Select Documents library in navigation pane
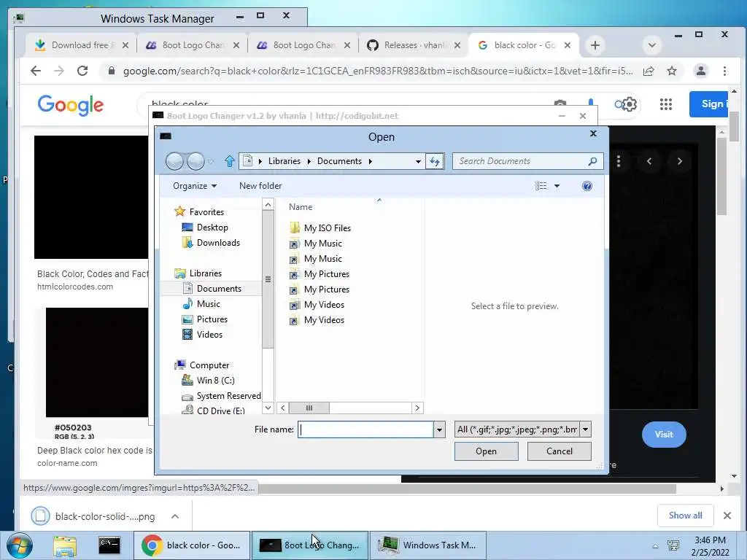The width and height of the screenshot is (747, 560). [x=219, y=288]
